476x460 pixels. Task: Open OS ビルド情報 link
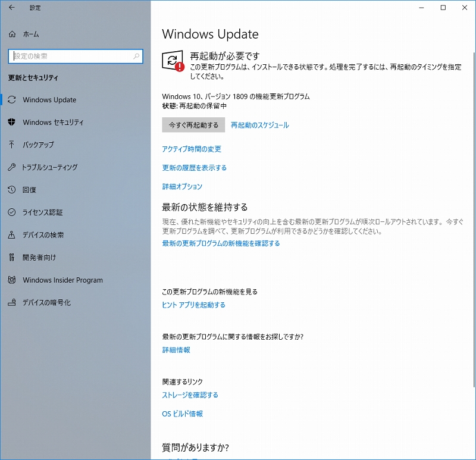(x=183, y=414)
